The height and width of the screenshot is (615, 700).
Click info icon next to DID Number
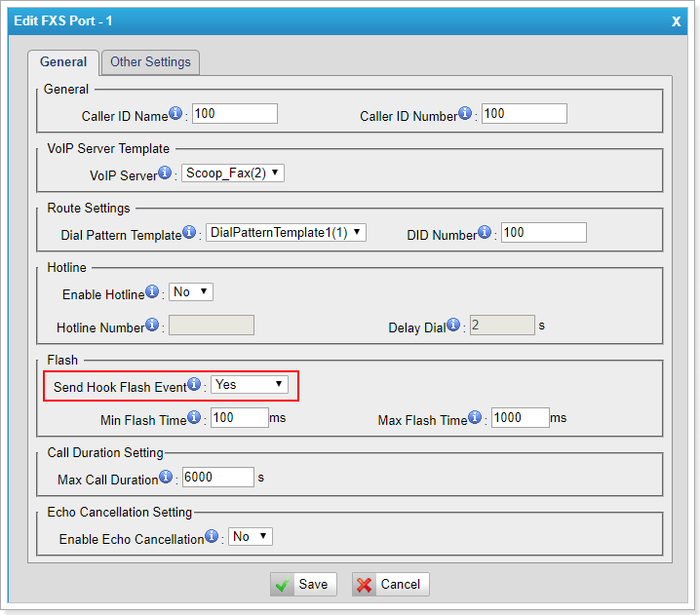pyautogui.click(x=485, y=232)
